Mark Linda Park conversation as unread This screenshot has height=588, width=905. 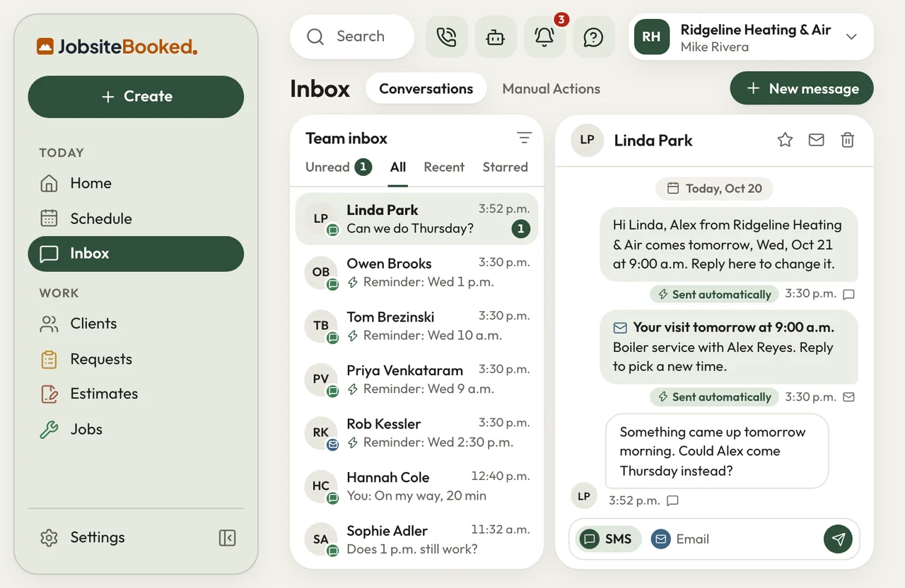click(816, 140)
